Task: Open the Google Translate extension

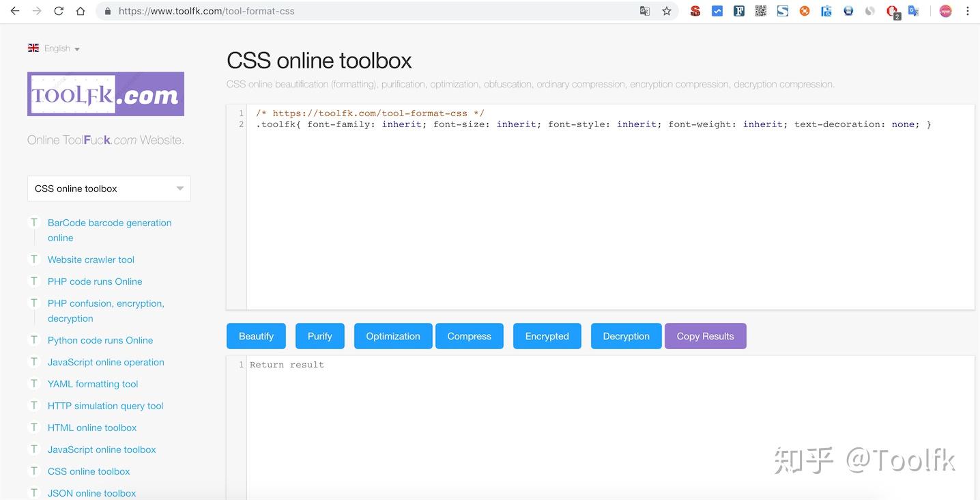Action: [914, 11]
